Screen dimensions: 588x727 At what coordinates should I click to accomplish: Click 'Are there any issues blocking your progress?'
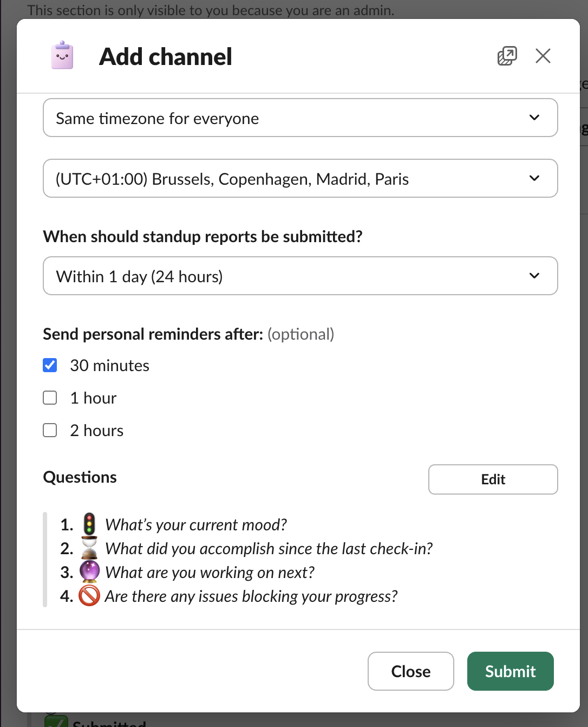click(251, 596)
